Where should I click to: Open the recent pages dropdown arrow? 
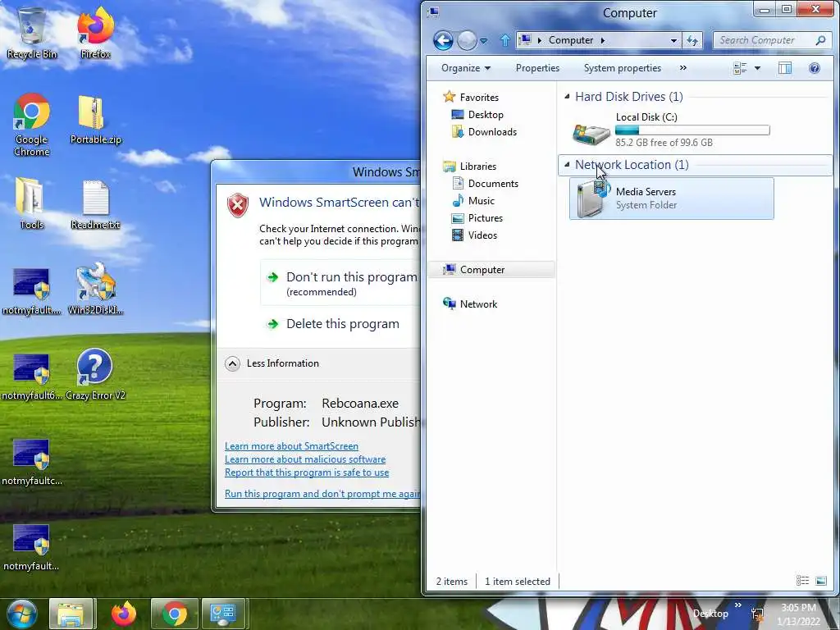pos(483,41)
